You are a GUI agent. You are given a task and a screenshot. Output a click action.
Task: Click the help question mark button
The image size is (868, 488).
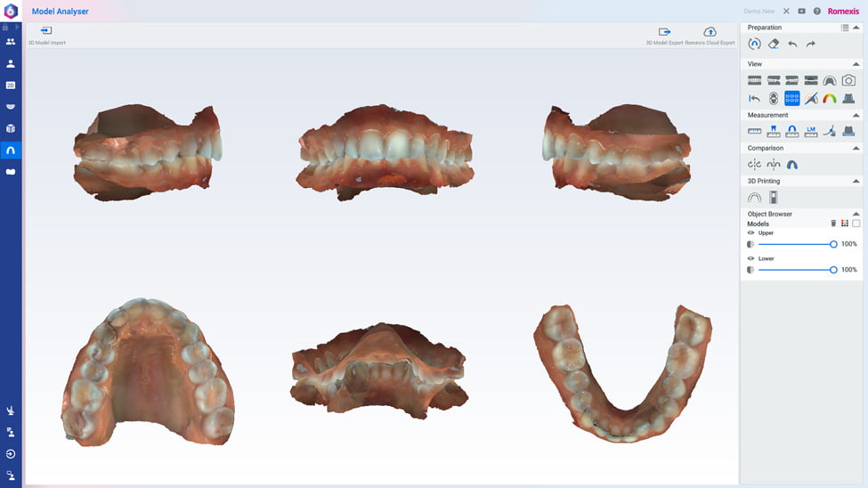click(817, 12)
